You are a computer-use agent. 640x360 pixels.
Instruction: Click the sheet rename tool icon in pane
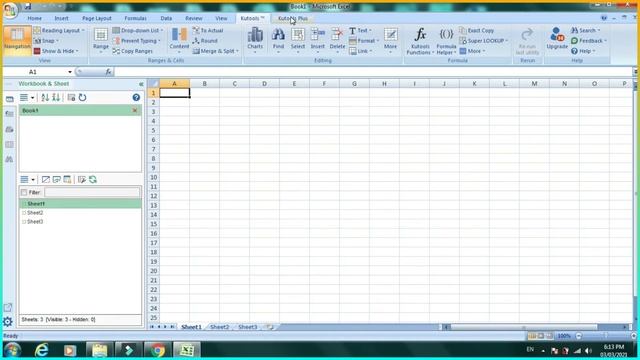[x=82, y=180]
